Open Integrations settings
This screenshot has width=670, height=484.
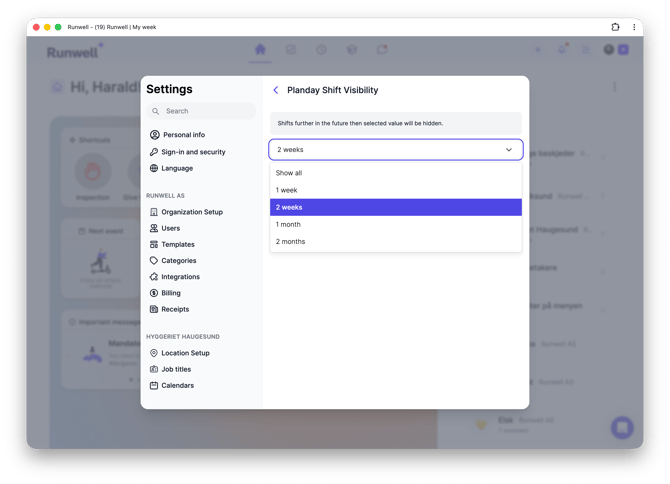coord(175,277)
